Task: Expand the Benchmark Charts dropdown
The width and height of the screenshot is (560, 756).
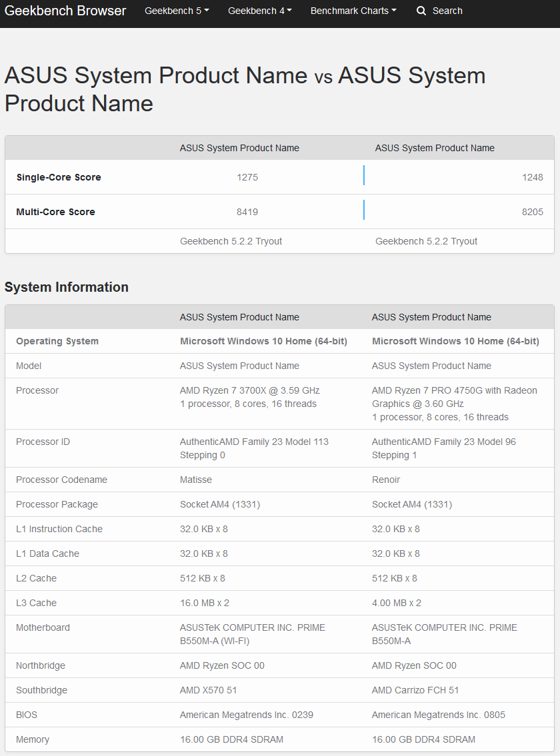Action: click(x=353, y=11)
